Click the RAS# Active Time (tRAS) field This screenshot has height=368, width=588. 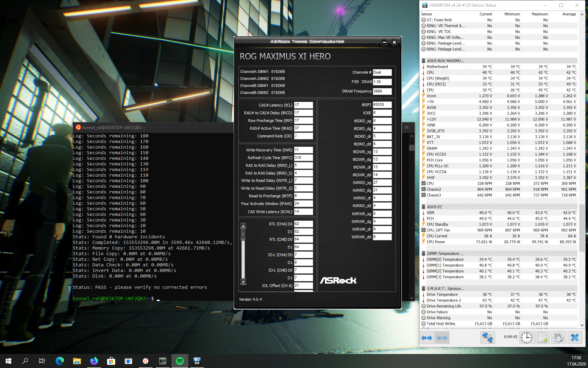[x=303, y=128]
